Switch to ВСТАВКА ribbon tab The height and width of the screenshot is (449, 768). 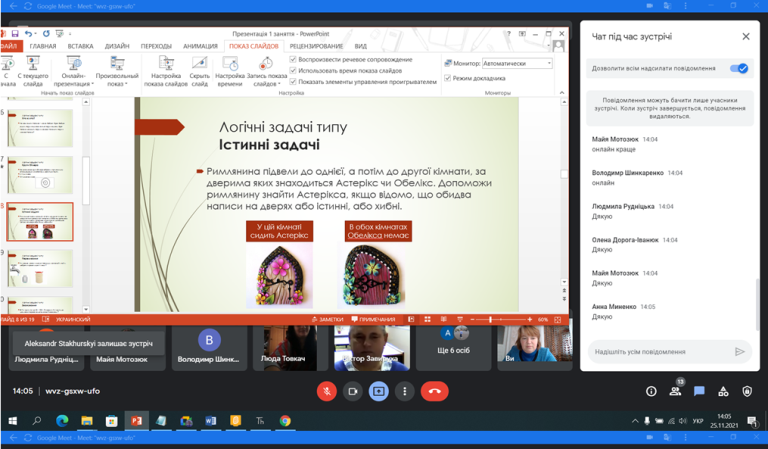(80, 46)
